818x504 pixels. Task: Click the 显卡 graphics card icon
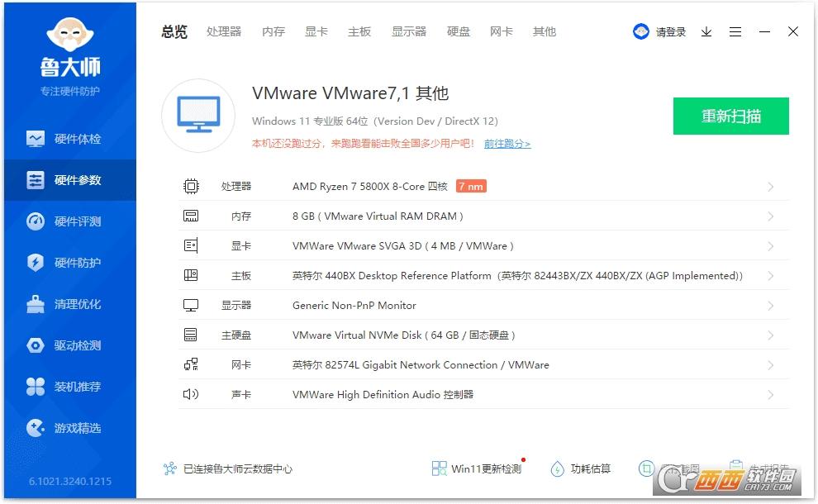coord(191,245)
